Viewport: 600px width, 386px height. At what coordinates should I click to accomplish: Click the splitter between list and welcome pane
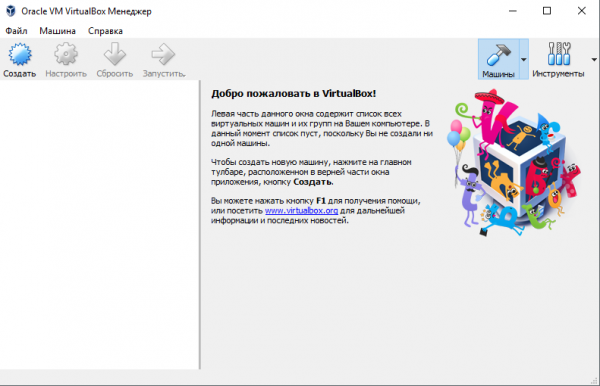[x=200, y=225]
